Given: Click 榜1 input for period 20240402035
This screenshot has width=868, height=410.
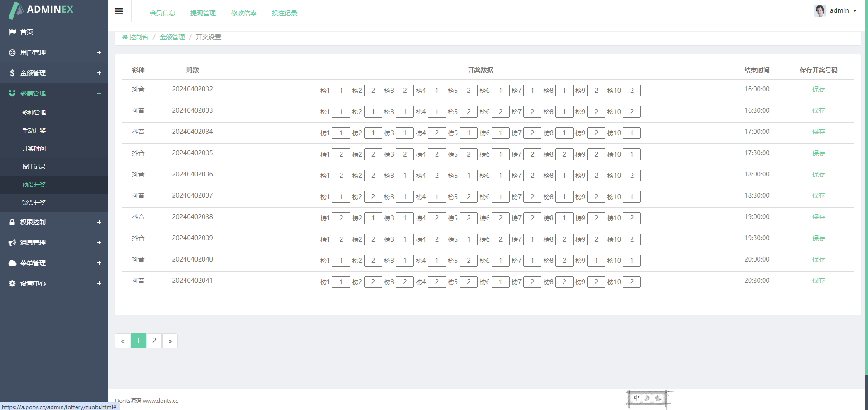Looking at the screenshot, I should [341, 154].
